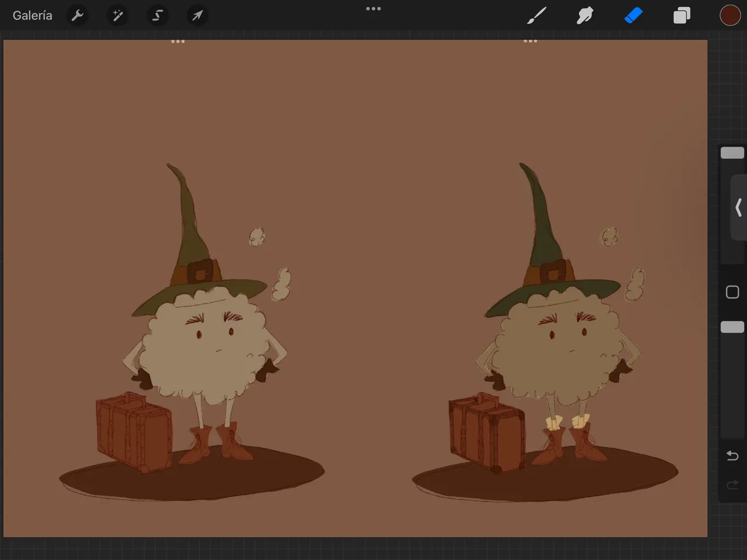Select the blue Eraser tool
Screen dimensions: 747x560
point(633,16)
